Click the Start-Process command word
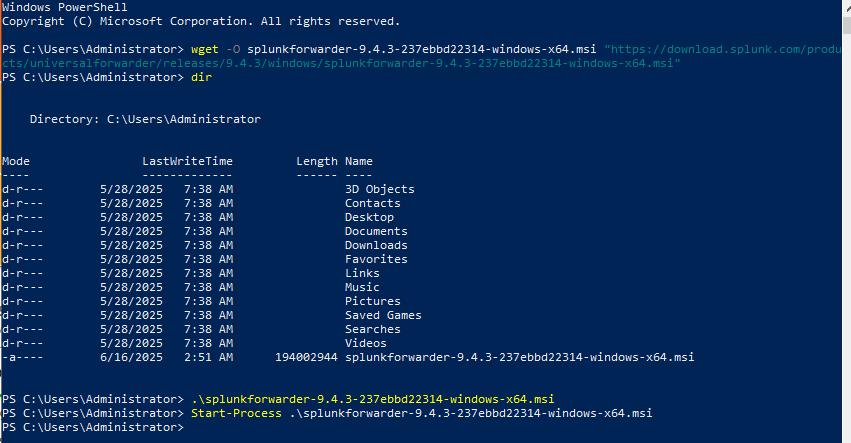Viewport: 851px width, 443px height. click(x=237, y=414)
